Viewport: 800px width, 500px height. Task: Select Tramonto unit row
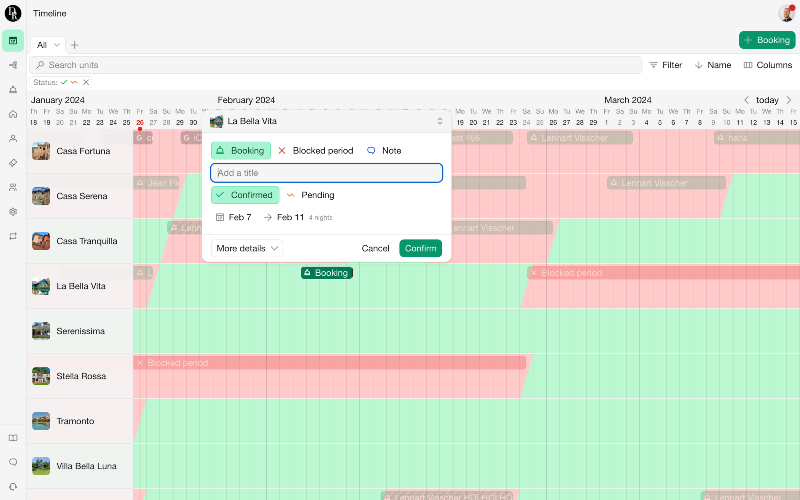80,421
